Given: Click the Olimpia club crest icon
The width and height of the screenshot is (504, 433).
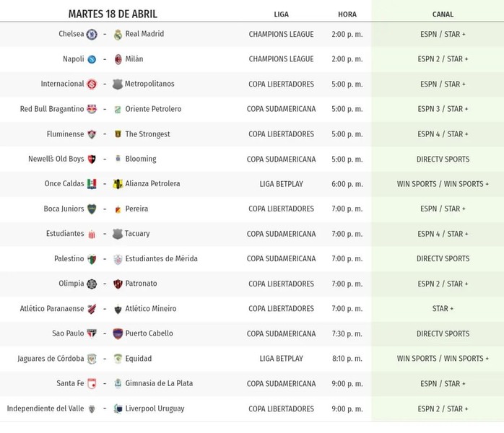Looking at the screenshot, I should pos(92,284).
